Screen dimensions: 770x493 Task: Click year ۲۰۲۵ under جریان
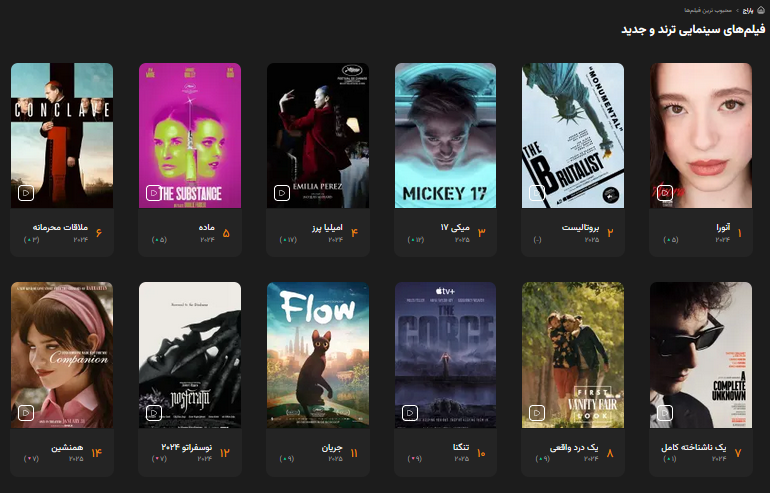point(335,459)
